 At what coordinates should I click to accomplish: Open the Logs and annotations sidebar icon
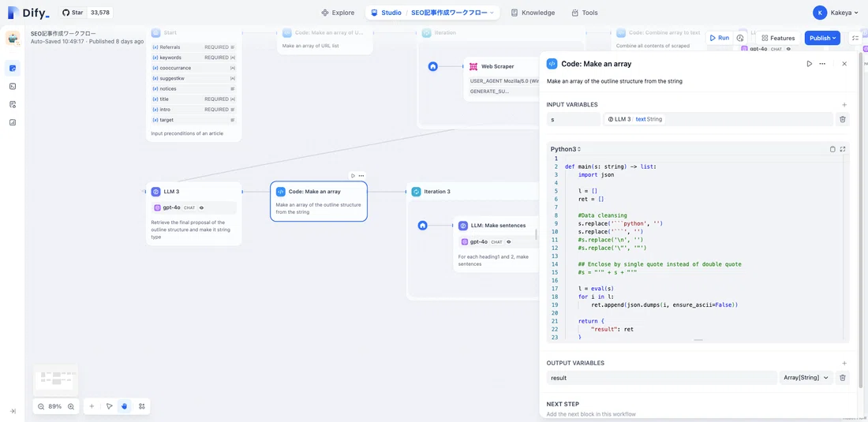[13, 105]
